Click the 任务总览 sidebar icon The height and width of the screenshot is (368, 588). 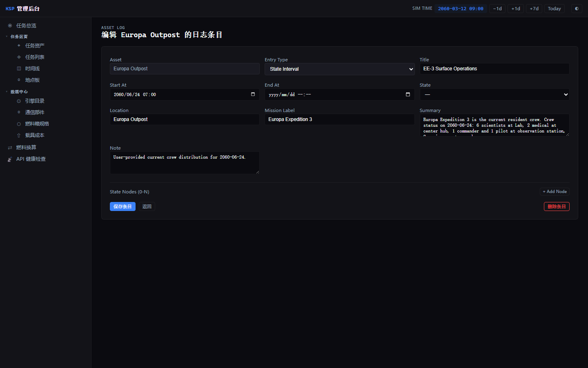[10, 26]
